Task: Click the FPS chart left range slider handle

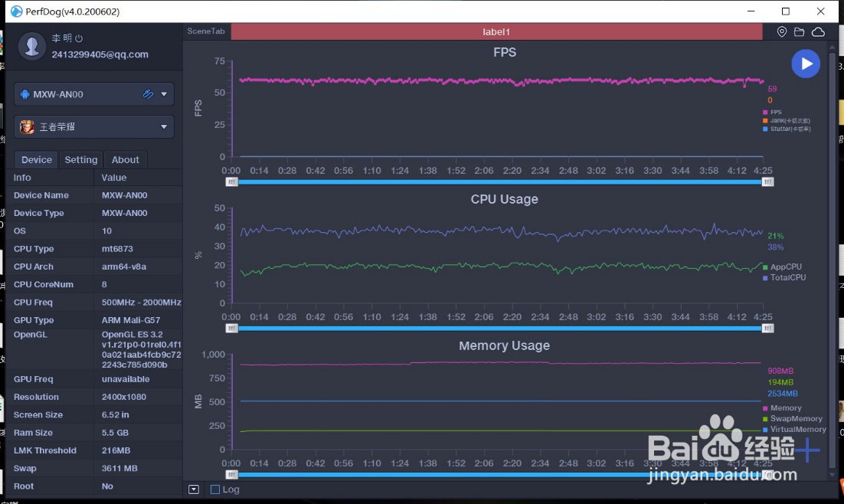Action: [231, 182]
